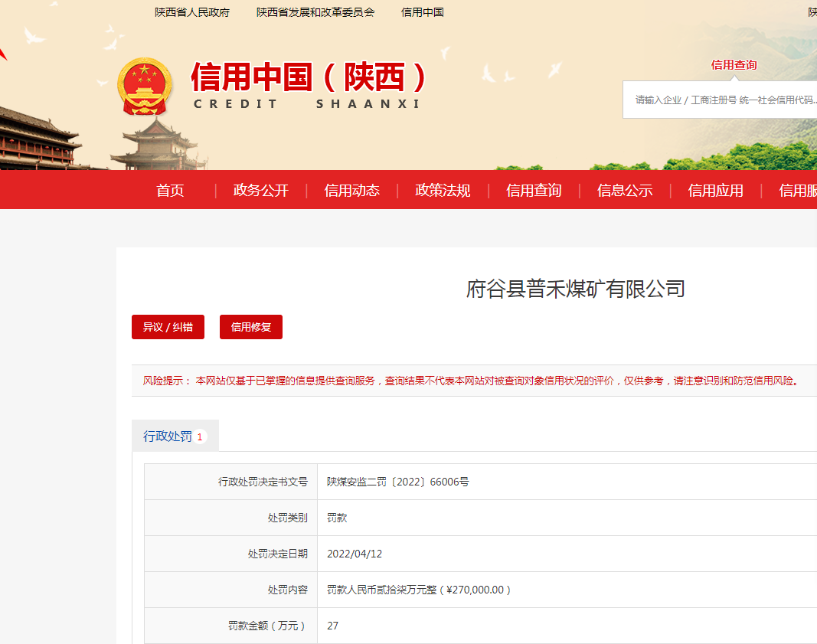Select the 信用查询 search tab above search box
817x644 pixels.
(x=734, y=65)
